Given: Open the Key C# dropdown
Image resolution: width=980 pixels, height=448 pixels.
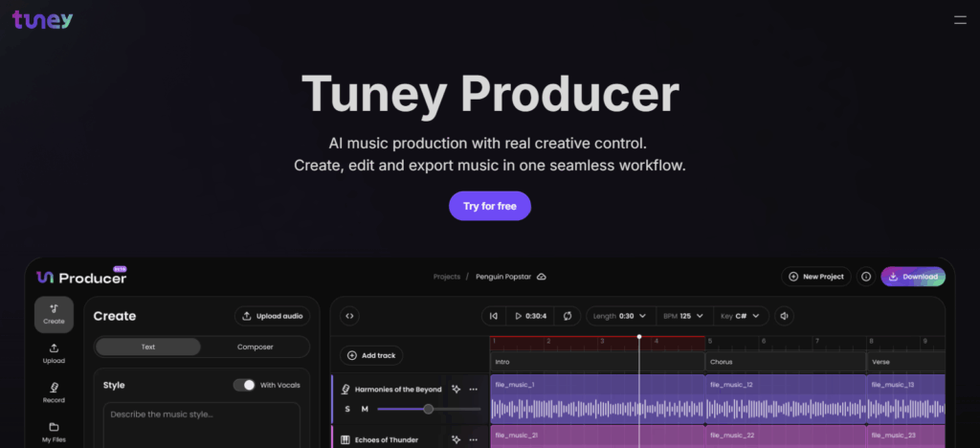Looking at the screenshot, I should [740, 316].
